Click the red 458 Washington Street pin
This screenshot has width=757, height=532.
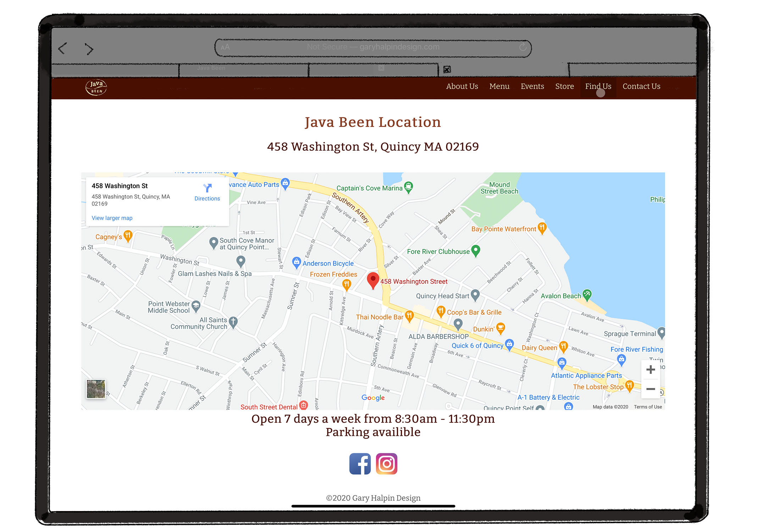click(373, 280)
